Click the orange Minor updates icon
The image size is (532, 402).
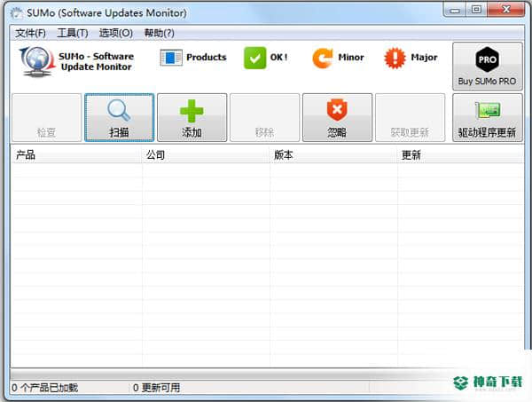click(322, 58)
